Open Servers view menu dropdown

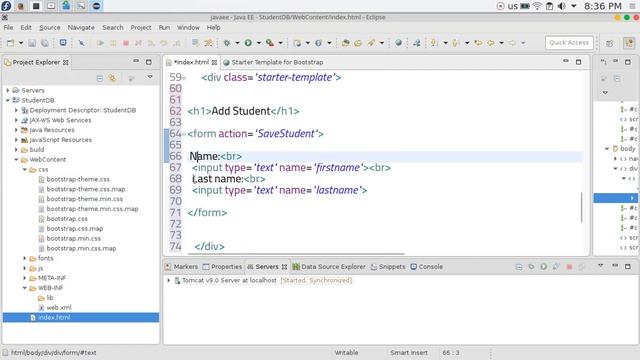click(x=600, y=266)
